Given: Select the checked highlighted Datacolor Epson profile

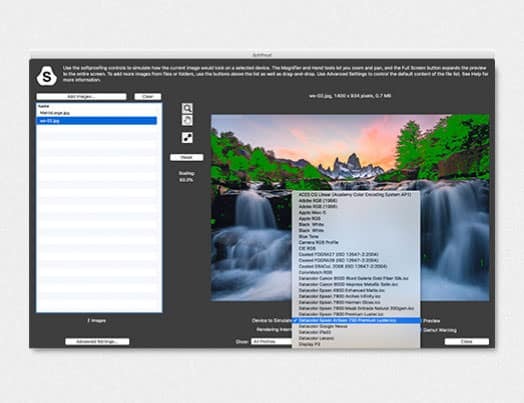Looking at the screenshot, I should pos(356,320).
